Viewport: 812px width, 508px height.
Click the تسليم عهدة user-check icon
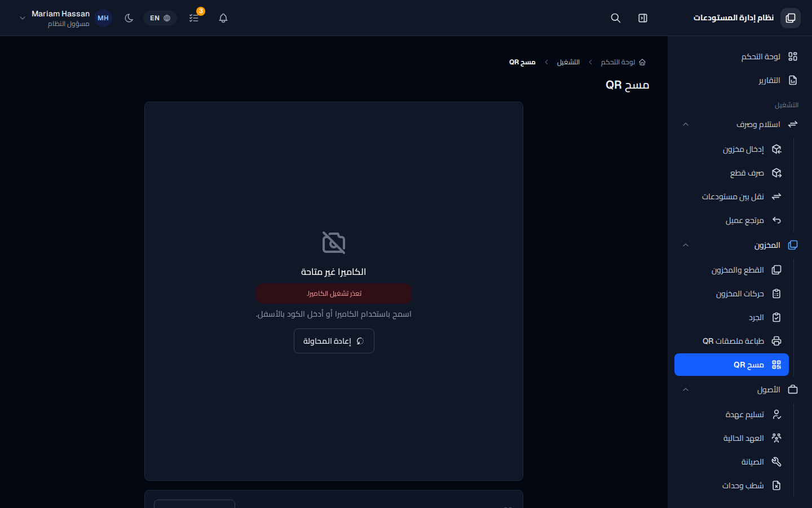coord(776,414)
